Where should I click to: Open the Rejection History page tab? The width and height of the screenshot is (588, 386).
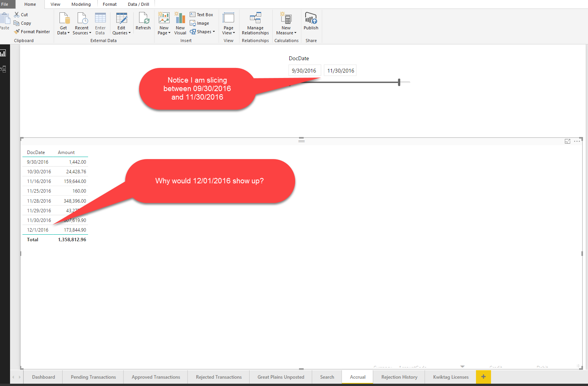399,377
